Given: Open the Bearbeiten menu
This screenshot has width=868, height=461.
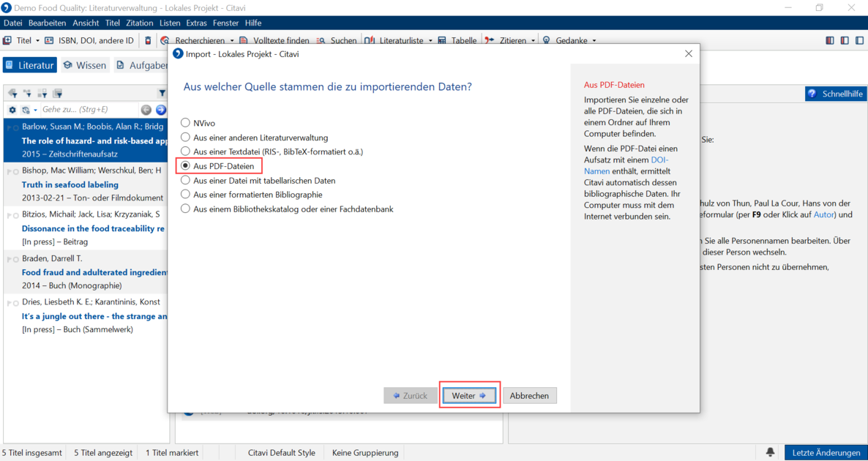Looking at the screenshot, I should [x=47, y=23].
